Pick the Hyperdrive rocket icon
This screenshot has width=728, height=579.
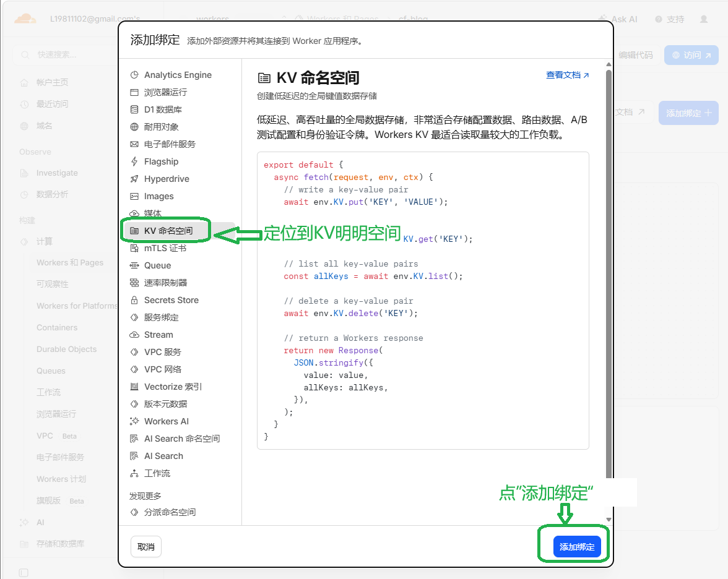click(x=134, y=179)
